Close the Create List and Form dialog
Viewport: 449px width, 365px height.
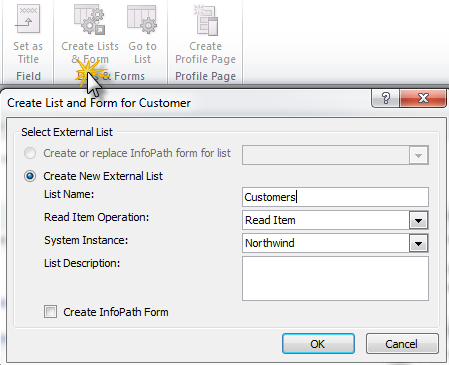(x=423, y=98)
